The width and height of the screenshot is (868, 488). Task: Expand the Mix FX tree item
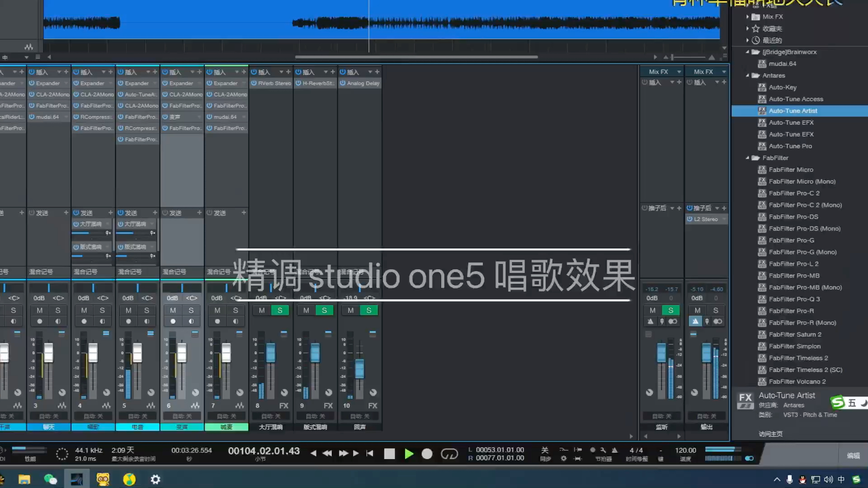point(747,17)
